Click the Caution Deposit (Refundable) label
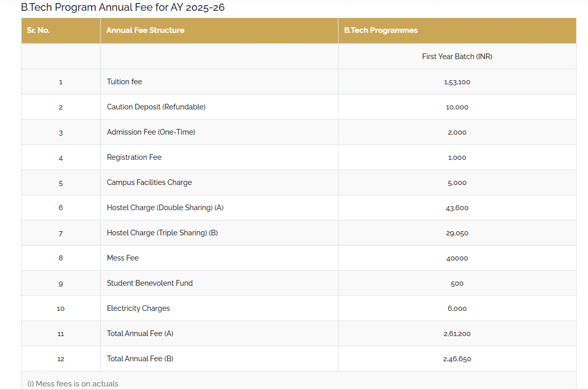 [x=156, y=107]
